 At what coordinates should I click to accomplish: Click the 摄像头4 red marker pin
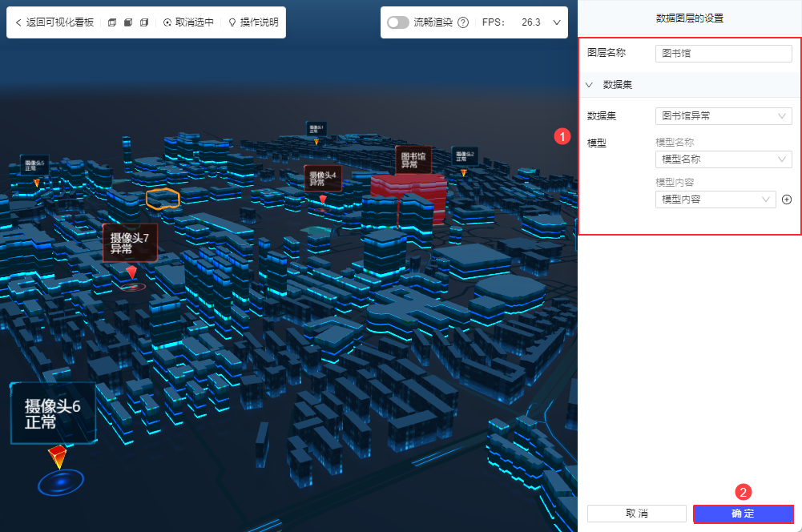point(323,199)
